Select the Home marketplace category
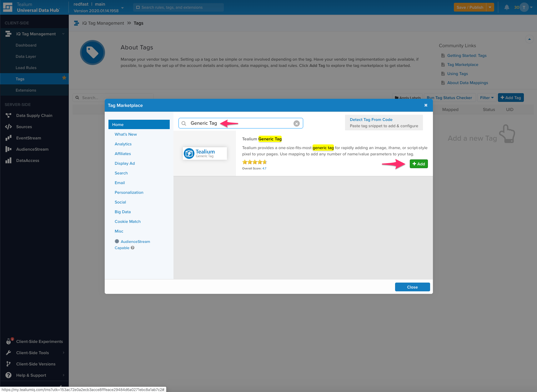The image size is (537, 392). 139,124
